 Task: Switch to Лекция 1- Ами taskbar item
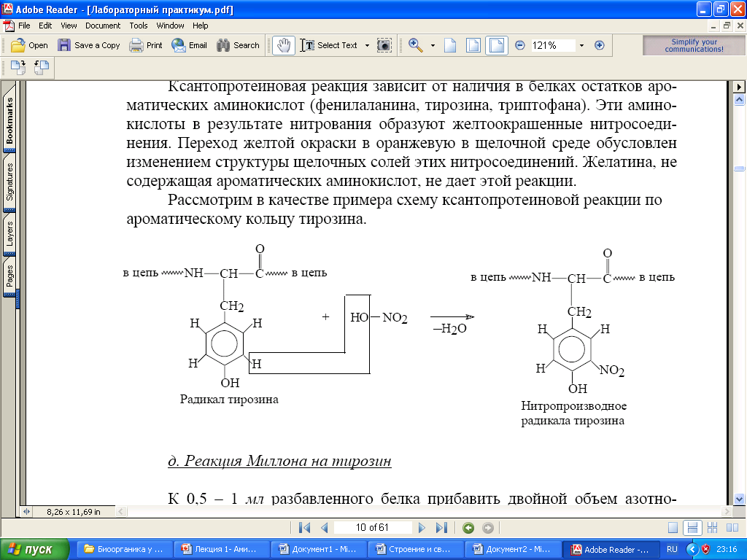pos(221,549)
